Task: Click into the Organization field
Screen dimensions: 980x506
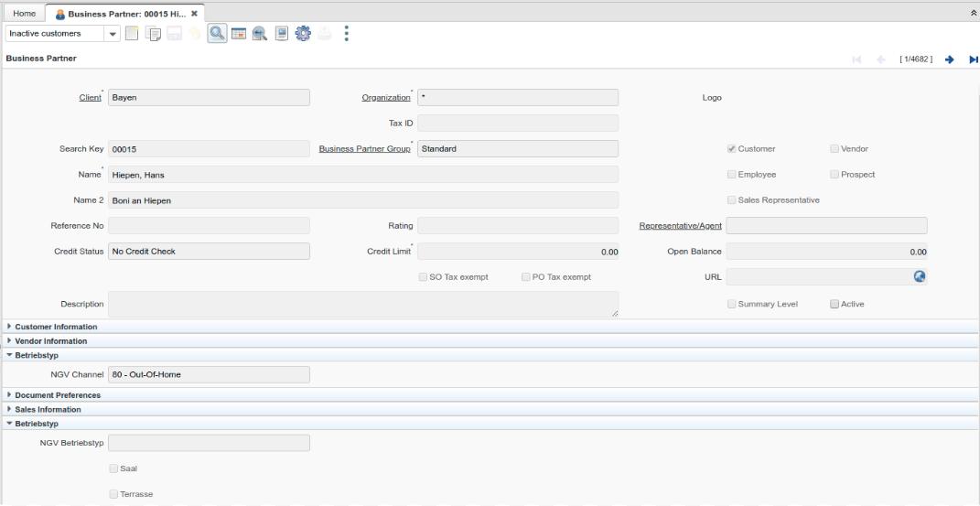Action: pos(518,98)
